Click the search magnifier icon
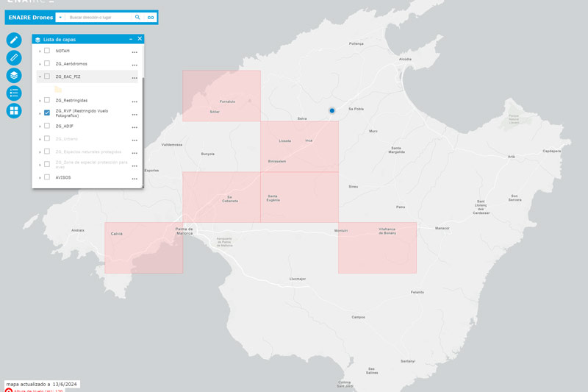588x392 pixels. pos(137,17)
